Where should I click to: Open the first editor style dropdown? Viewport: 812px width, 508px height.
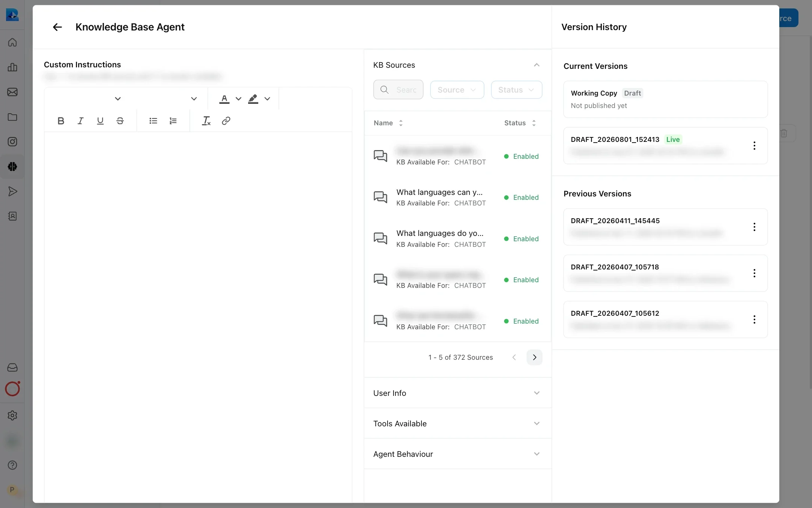click(x=118, y=99)
